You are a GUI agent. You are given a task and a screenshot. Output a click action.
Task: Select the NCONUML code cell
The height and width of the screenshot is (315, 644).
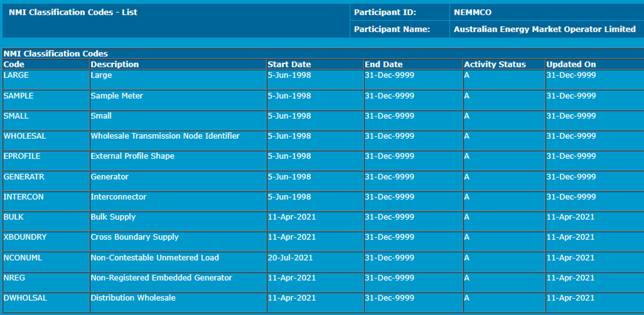23,257
